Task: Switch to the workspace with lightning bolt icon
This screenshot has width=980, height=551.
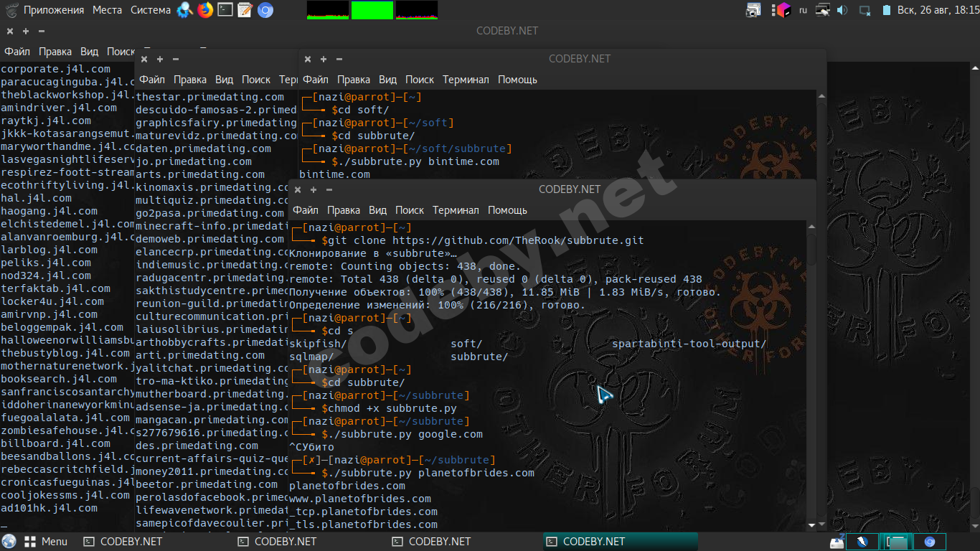Action: pos(863,542)
